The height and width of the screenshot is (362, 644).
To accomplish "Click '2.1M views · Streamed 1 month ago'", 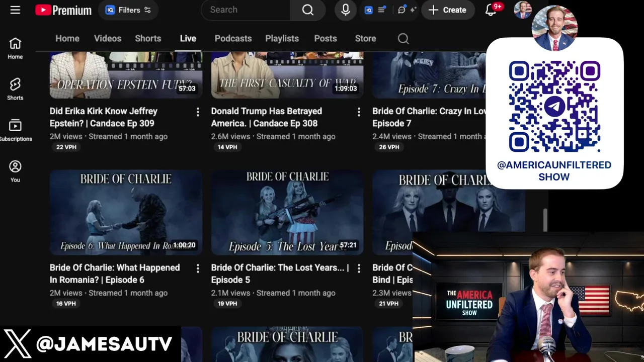I will click(x=273, y=293).
